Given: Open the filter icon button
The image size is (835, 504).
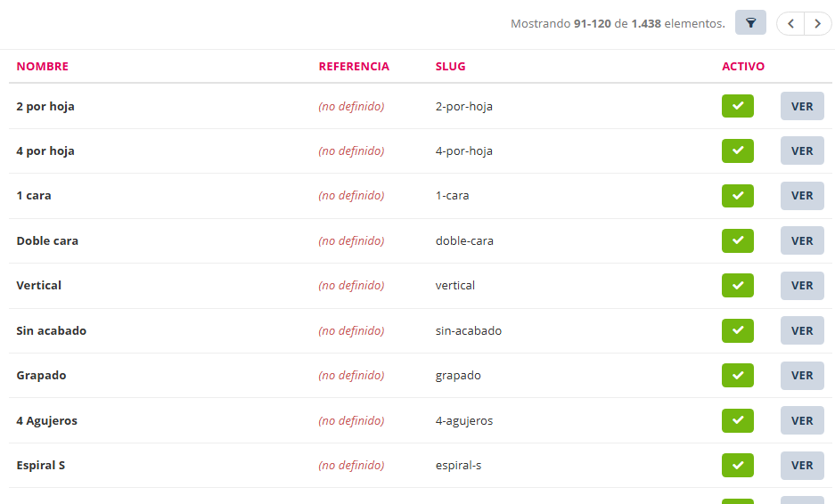Looking at the screenshot, I should pos(750,23).
